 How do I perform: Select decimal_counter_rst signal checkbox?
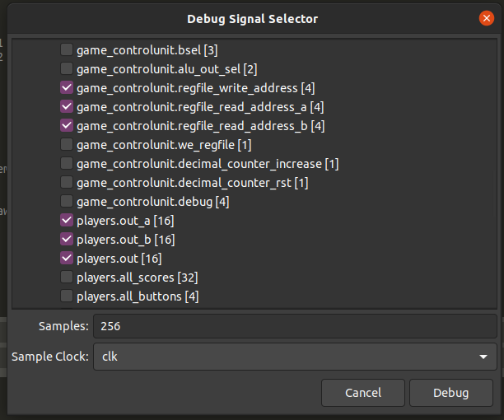67,182
